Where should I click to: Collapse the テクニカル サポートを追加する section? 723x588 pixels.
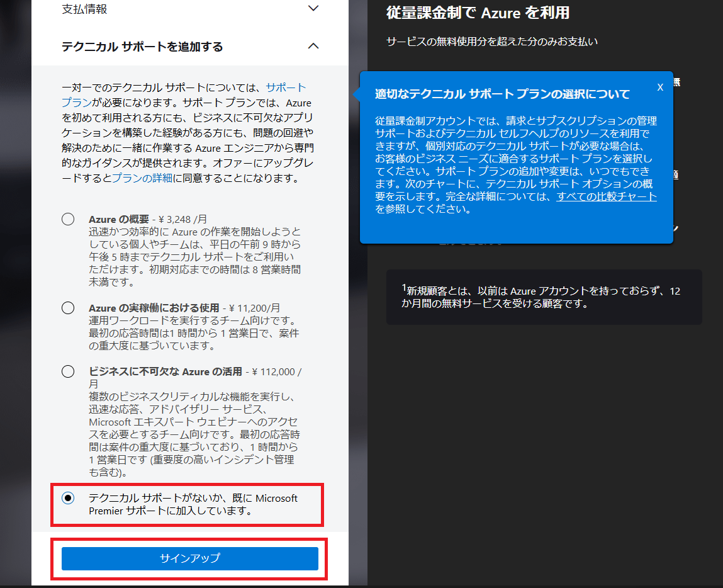point(313,46)
